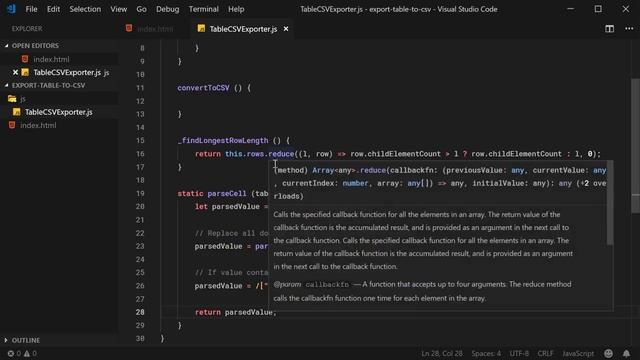Click the _findLongestRowLength method name
The image size is (640, 360).
tap(223, 140)
